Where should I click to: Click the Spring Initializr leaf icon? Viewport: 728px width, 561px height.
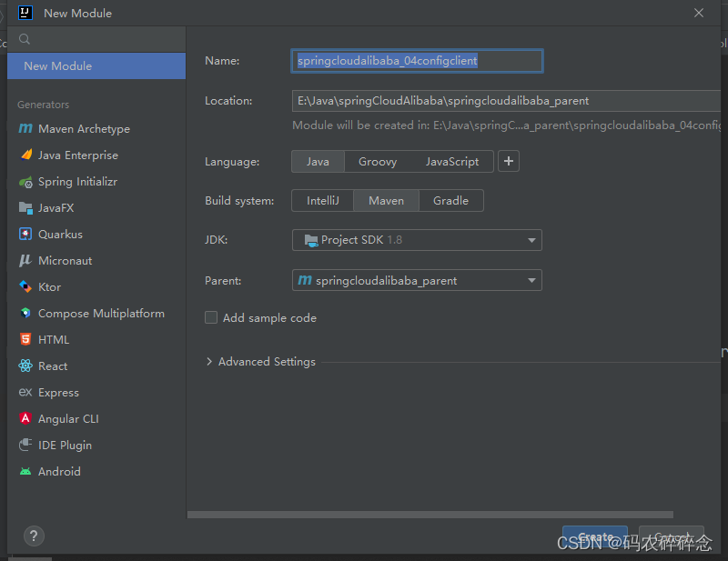(25, 182)
